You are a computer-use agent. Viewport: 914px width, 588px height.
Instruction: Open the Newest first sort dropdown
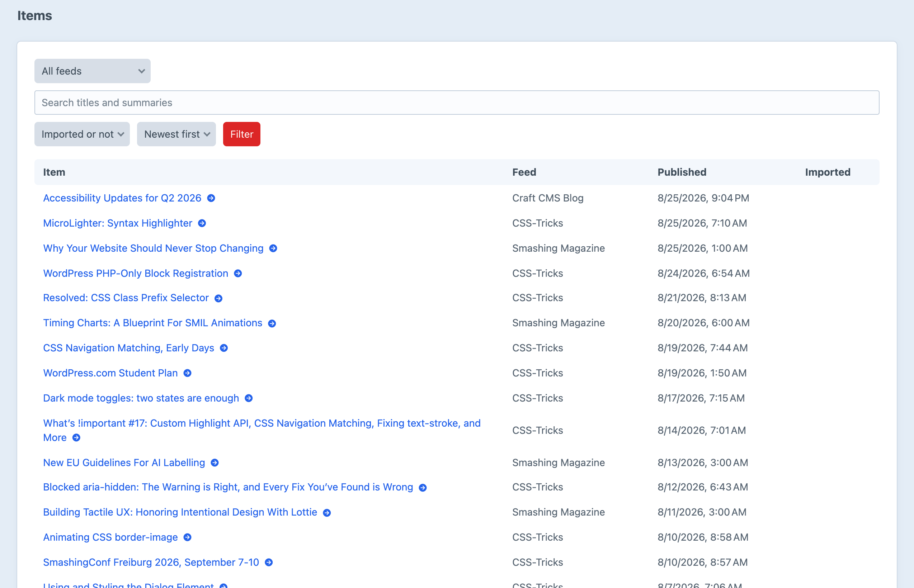(x=176, y=134)
